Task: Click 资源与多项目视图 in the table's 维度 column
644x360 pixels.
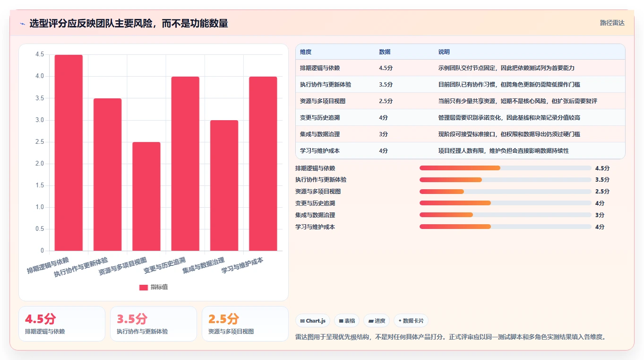Action: pyautogui.click(x=323, y=101)
